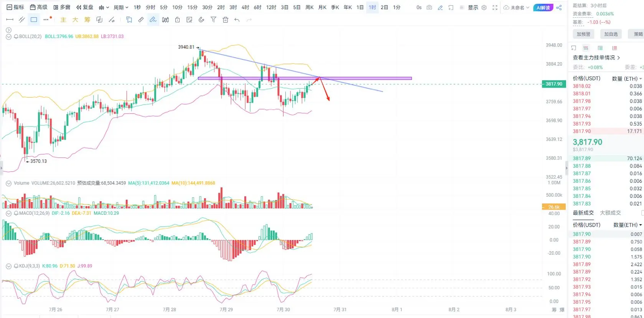Viewport: 644px width, 318px height.
Task: Expand the 未命名 layout dropdown
Action: click(x=517, y=7)
